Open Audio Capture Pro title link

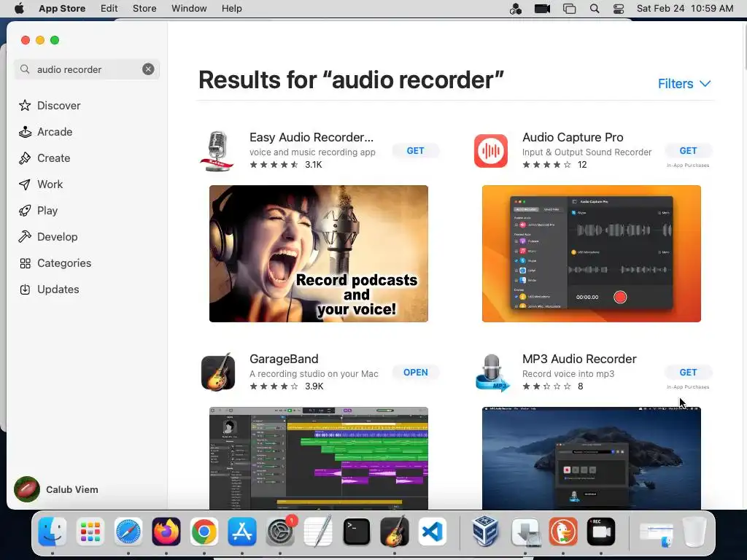pyautogui.click(x=573, y=137)
